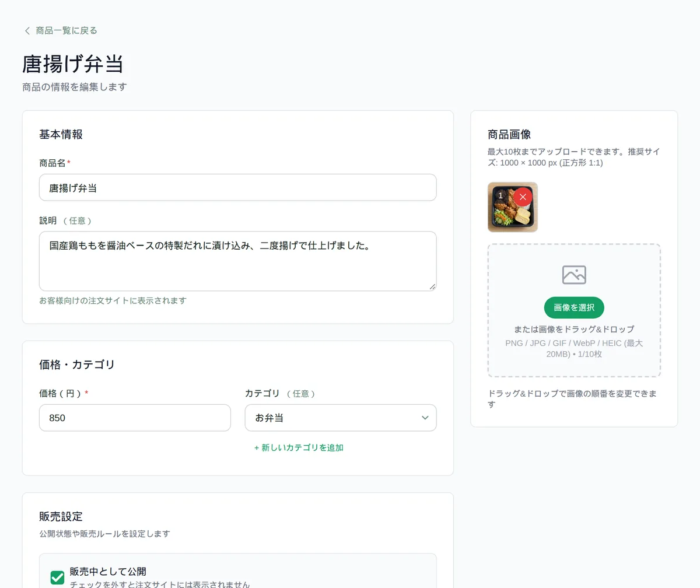
Task: Click the textarea resize handle corner
Action: pos(432,286)
